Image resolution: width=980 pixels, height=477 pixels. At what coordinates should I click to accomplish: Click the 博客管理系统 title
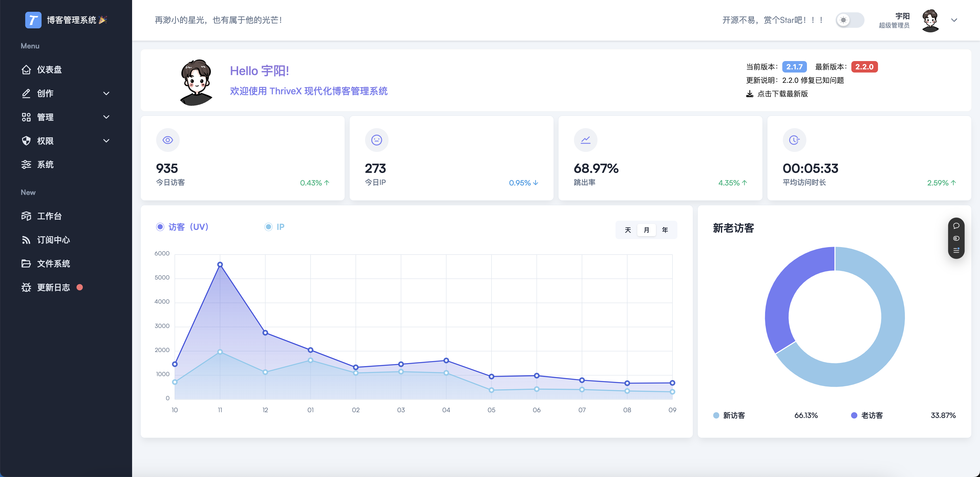click(x=72, y=20)
